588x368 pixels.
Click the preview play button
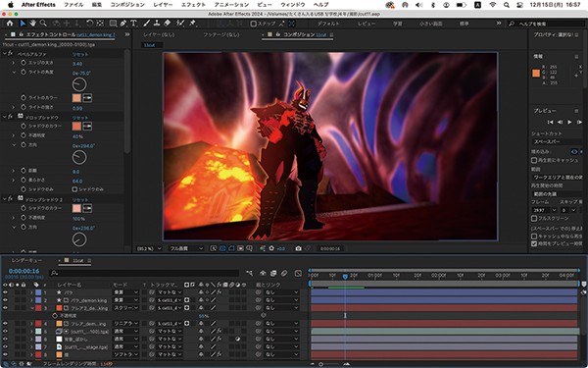tap(569, 122)
